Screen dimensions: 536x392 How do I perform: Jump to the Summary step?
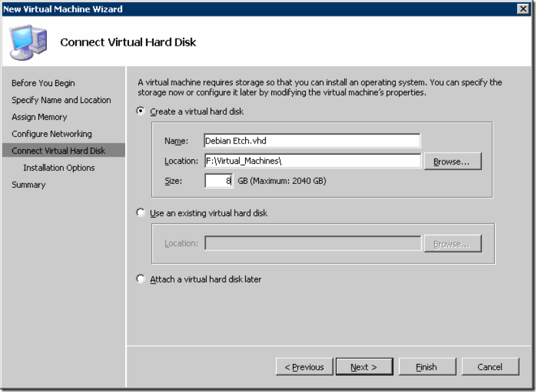click(29, 185)
